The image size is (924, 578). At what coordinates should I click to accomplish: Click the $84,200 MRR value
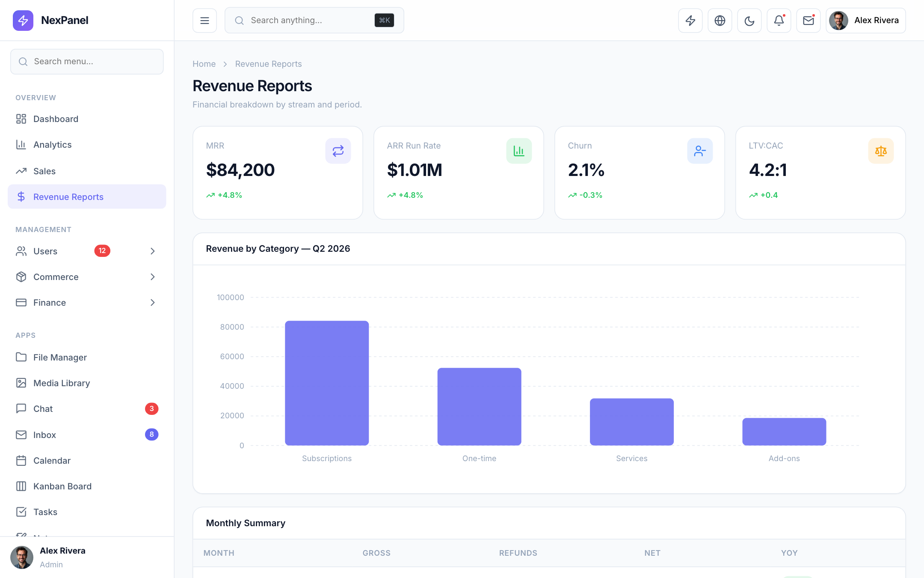click(x=240, y=170)
